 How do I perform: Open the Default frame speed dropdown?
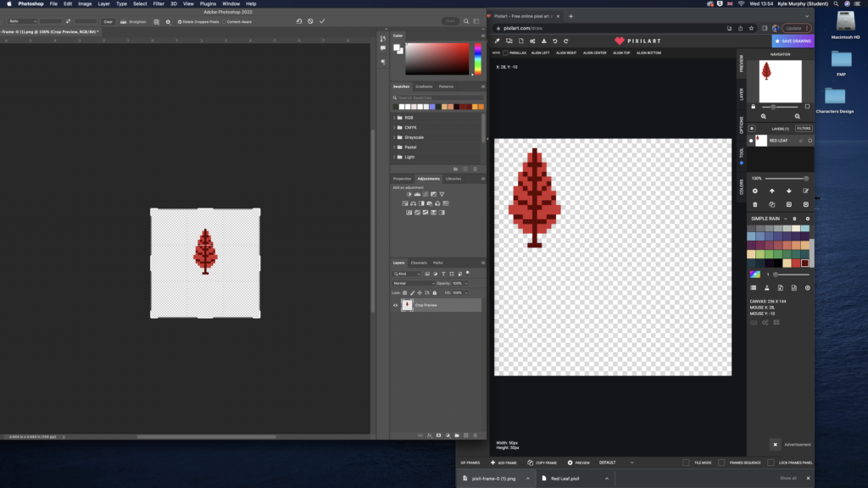point(616,463)
